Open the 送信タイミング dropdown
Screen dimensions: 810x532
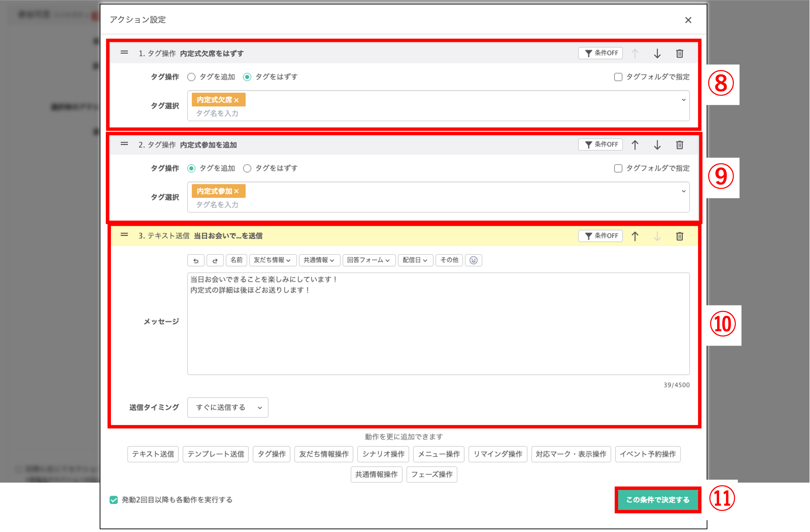coord(228,407)
